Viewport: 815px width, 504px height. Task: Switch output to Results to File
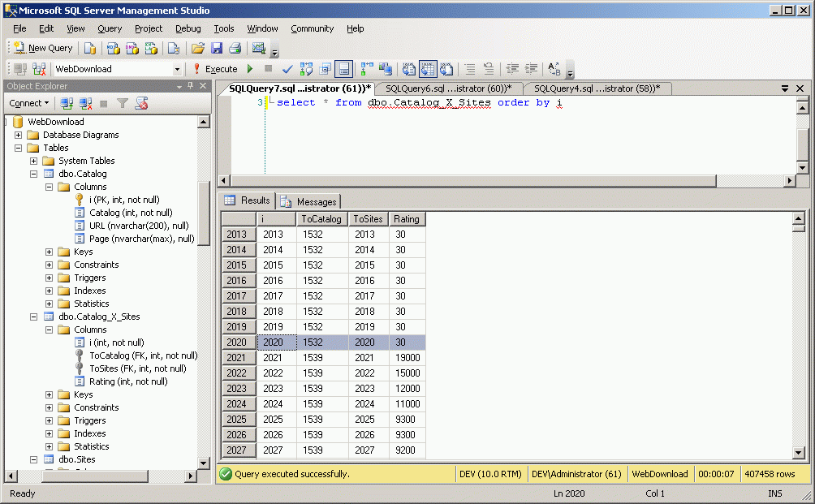click(446, 69)
